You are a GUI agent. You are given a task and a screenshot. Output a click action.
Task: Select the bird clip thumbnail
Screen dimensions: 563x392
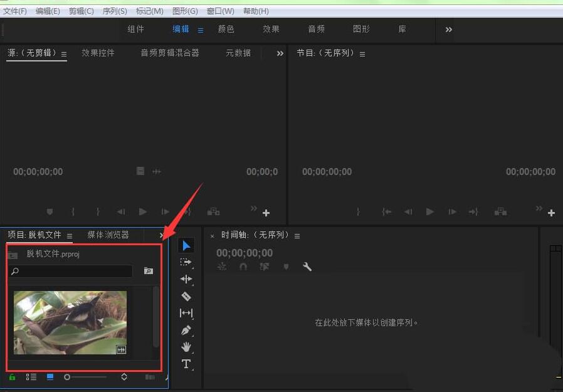(69, 322)
